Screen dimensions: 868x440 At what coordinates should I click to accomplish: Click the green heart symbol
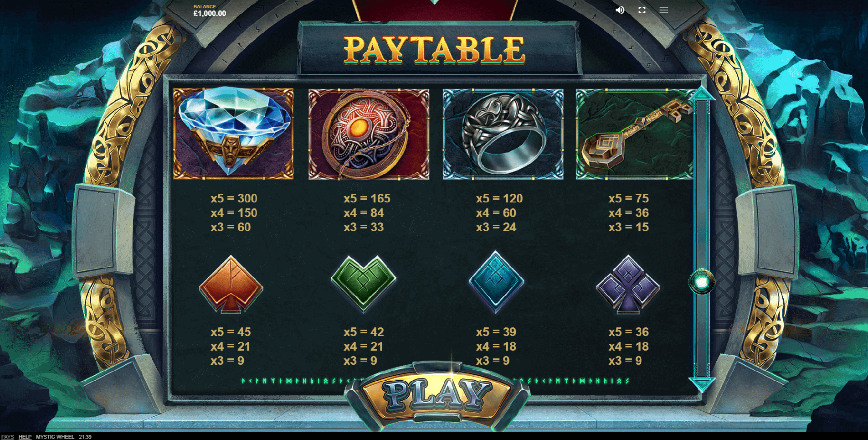(364, 284)
